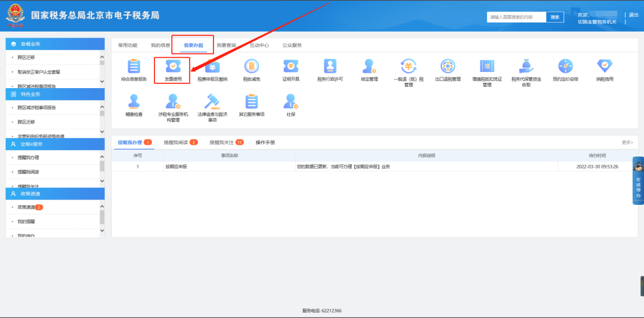
Task: Open 跨区迁移 under 套餐业务
Action: [x=26, y=57]
